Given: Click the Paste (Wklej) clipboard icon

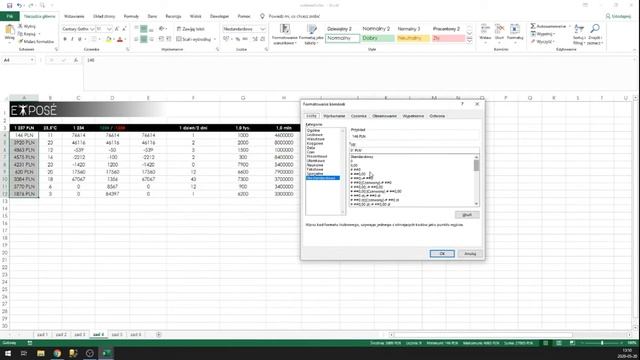Looking at the screenshot, I should [9, 30].
